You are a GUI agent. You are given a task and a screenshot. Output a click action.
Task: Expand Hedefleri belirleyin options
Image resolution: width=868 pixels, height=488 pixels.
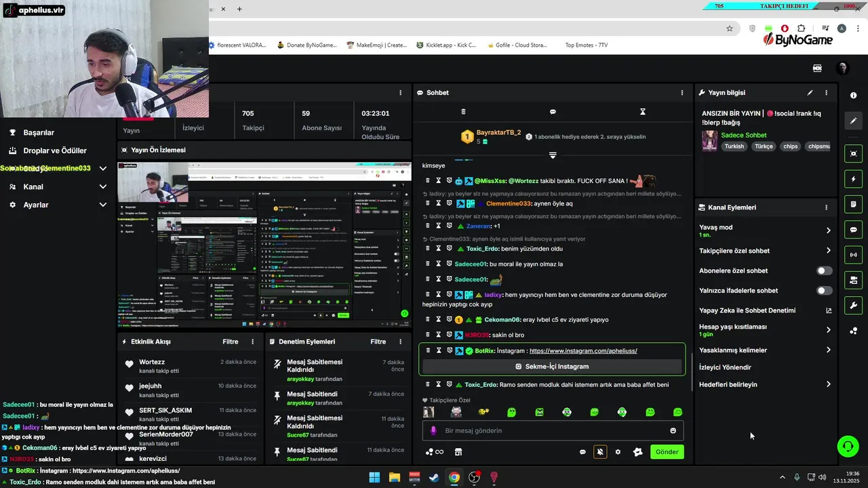(x=828, y=384)
